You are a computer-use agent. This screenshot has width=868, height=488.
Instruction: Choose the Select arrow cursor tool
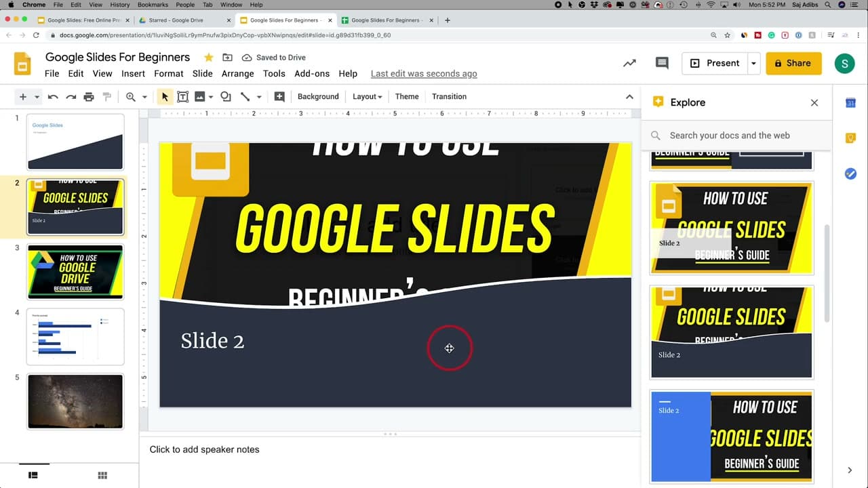coord(165,97)
